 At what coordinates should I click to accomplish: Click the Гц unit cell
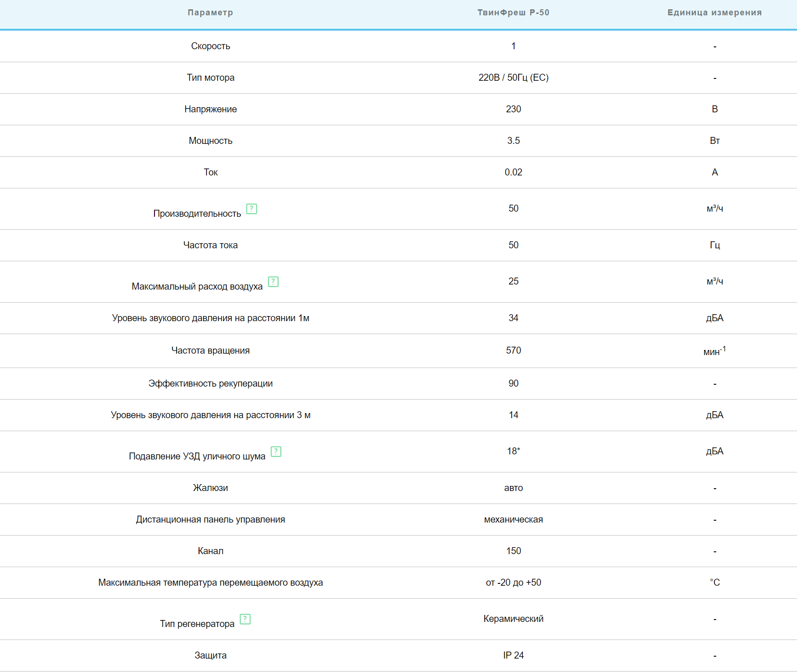coord(715,245)
